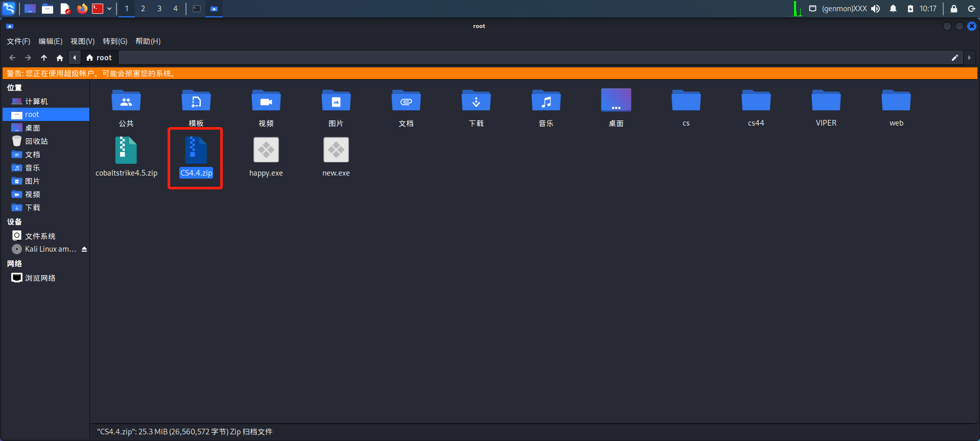Eject the Kali Linux volume
The height and width of the screenshot is (441, 980).
(x=84, y=249)
